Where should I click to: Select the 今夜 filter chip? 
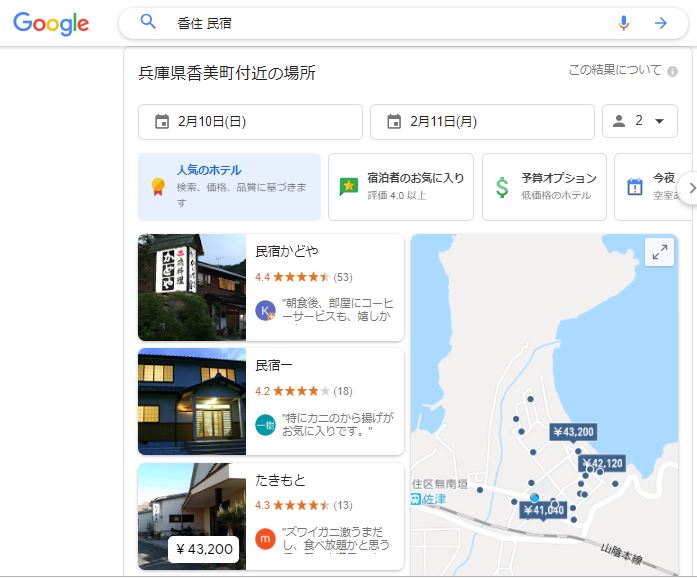pyautogui.click(x=651, y=187)
